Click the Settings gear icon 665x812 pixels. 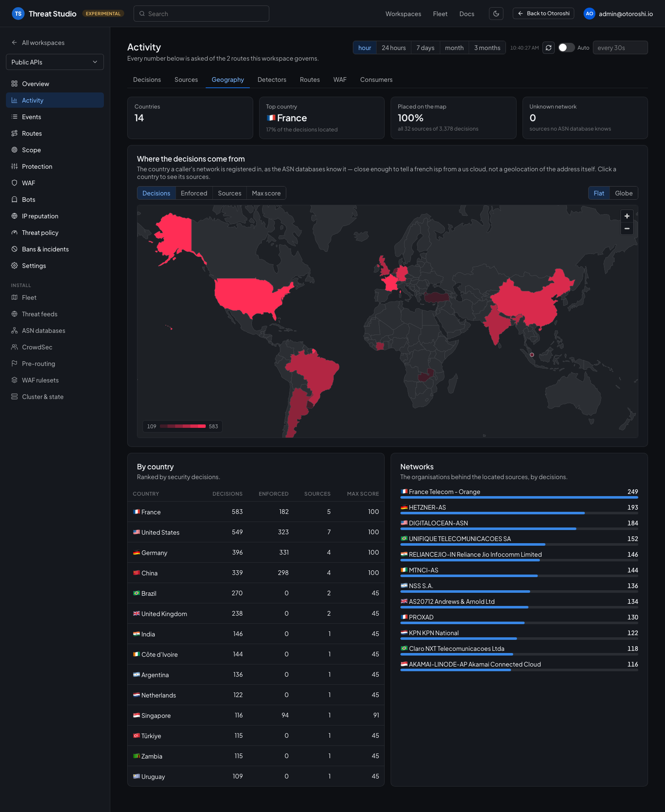14,266
